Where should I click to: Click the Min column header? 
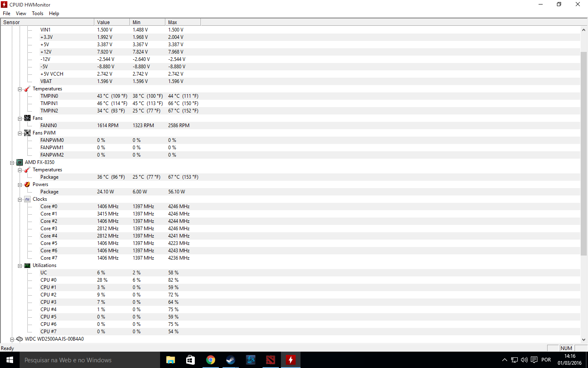tap(147, 22)
